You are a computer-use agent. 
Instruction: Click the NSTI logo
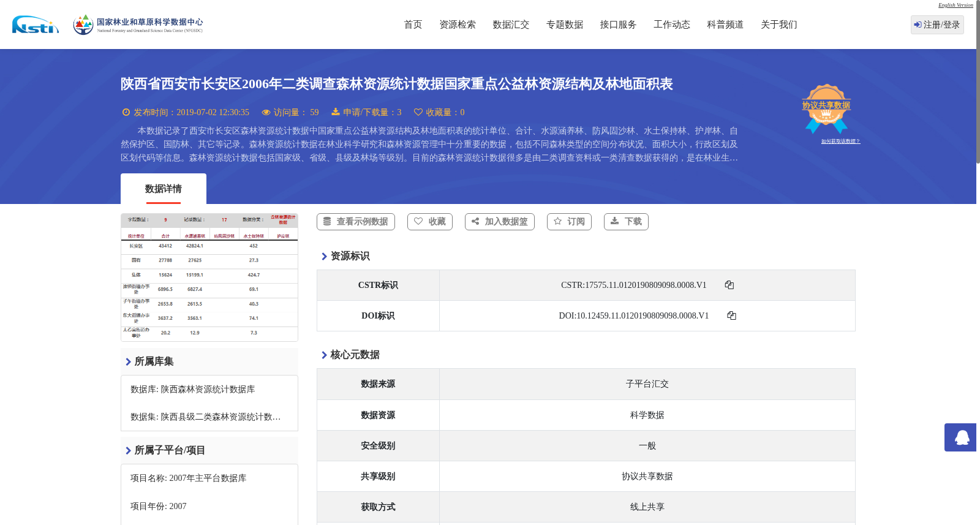click(36, 25)
